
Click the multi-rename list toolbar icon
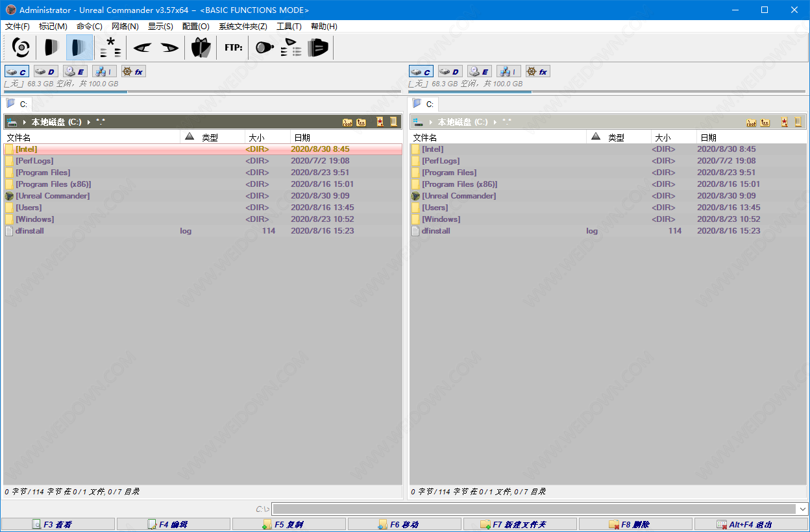coord(291,47)
